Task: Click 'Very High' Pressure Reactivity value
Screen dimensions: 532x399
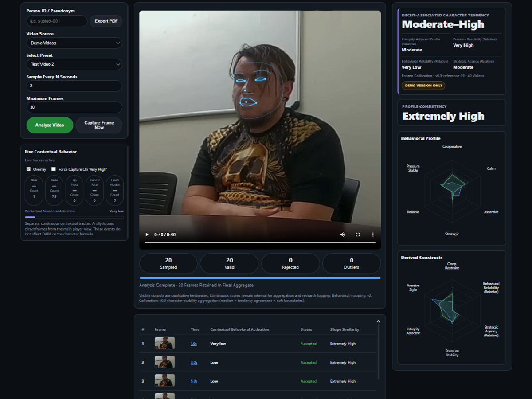Action: click(x=463, y=45)
